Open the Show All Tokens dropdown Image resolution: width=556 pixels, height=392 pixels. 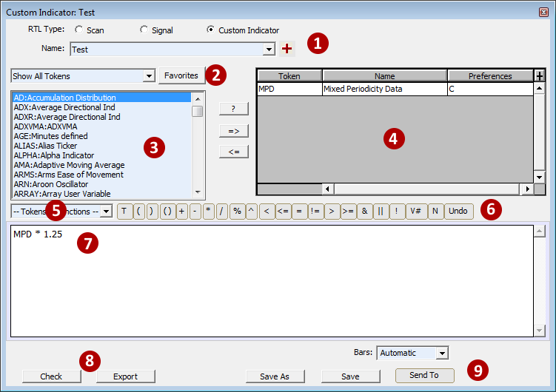pyautogui.click(x=148, y=76)
